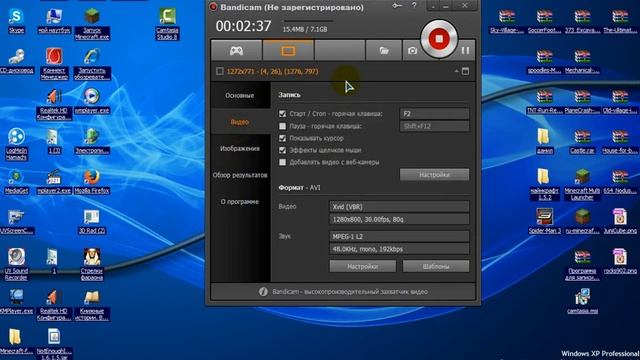Open майнкрафт 1.5.2 folder icon

click(544, 185)
